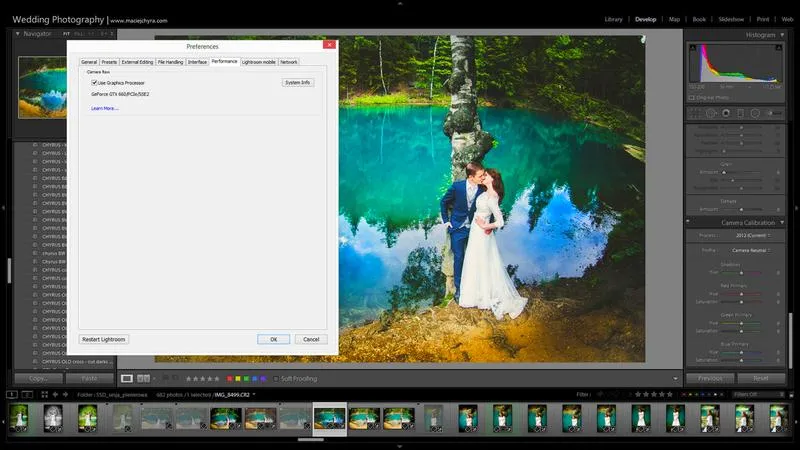The width and height of the screenshot is (800, 450).
Task: Go back with filmstrip left arrow
Action: click(x=55, y=394)
